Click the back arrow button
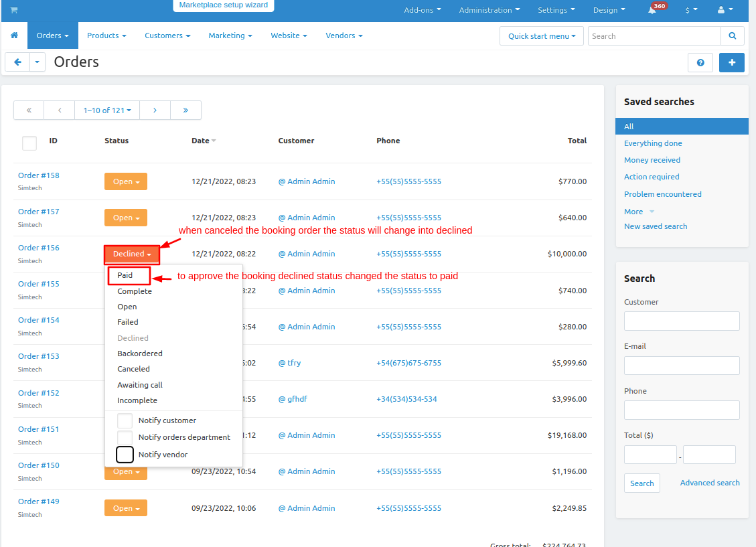Viewport: 756px width, 547px height. pos(17,62)
